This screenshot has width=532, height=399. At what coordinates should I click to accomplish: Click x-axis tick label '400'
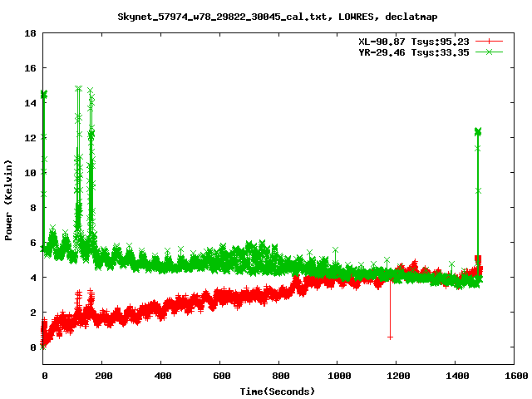pos(163,376)
